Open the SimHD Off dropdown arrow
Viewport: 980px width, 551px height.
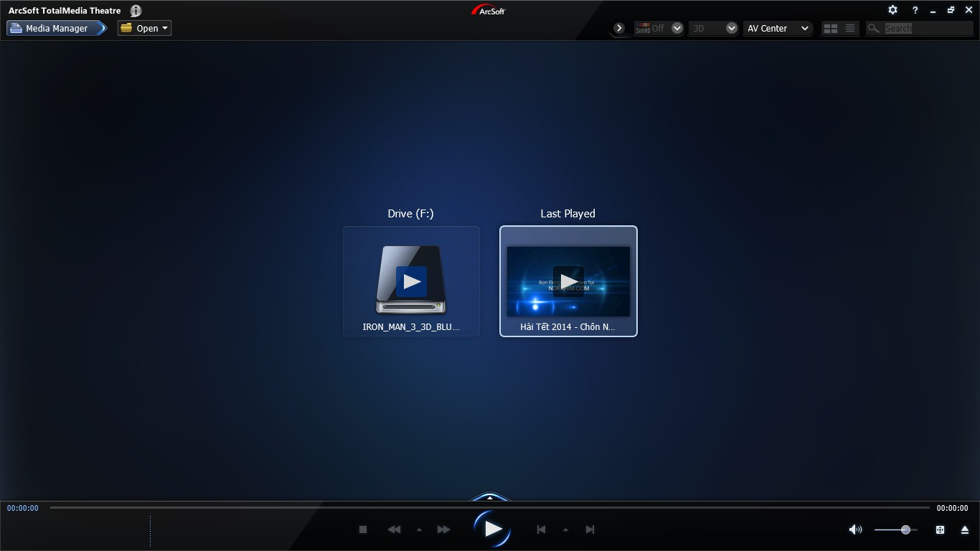[677, 28]
